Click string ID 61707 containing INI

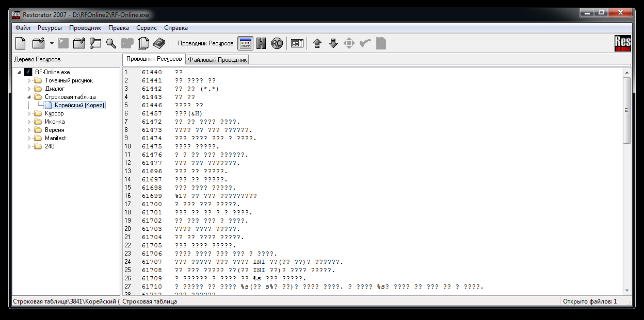(152, 262)
